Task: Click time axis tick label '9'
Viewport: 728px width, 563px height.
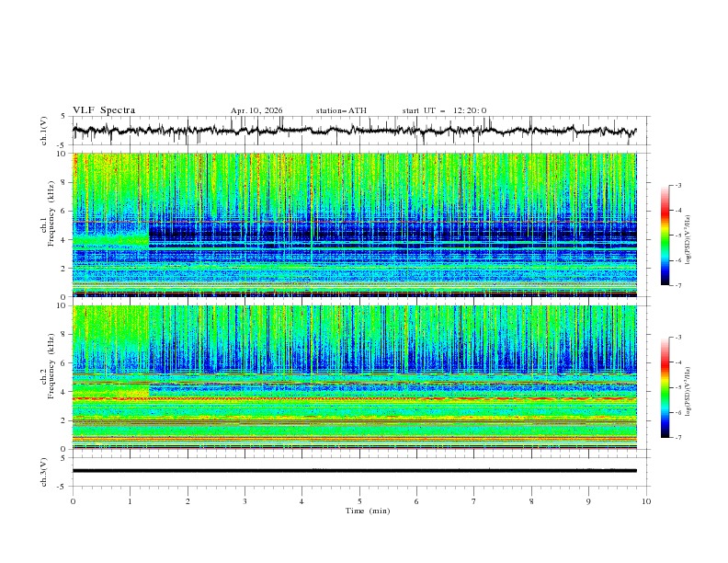Action: click(588, 501)
